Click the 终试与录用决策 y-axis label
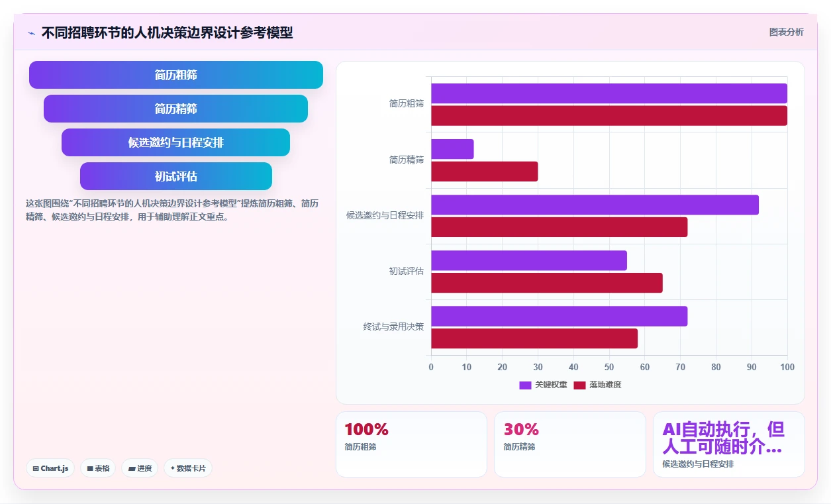 coord(393,327)
